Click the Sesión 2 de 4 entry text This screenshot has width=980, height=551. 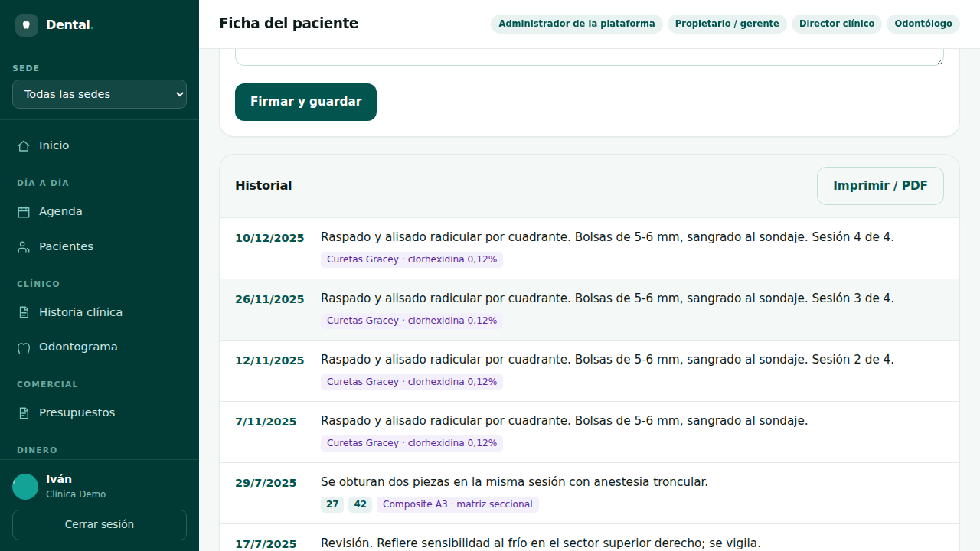[x=607, y=360]
